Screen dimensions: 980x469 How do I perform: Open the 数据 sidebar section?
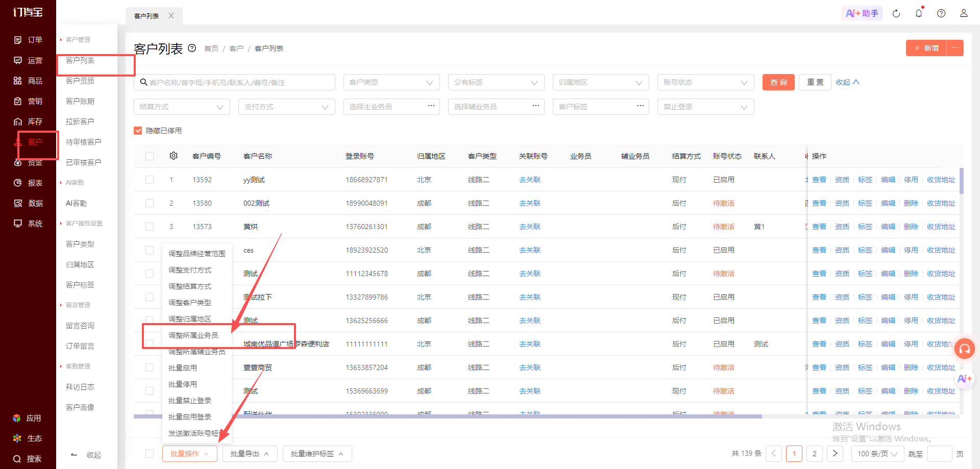(x=28, y=203)
